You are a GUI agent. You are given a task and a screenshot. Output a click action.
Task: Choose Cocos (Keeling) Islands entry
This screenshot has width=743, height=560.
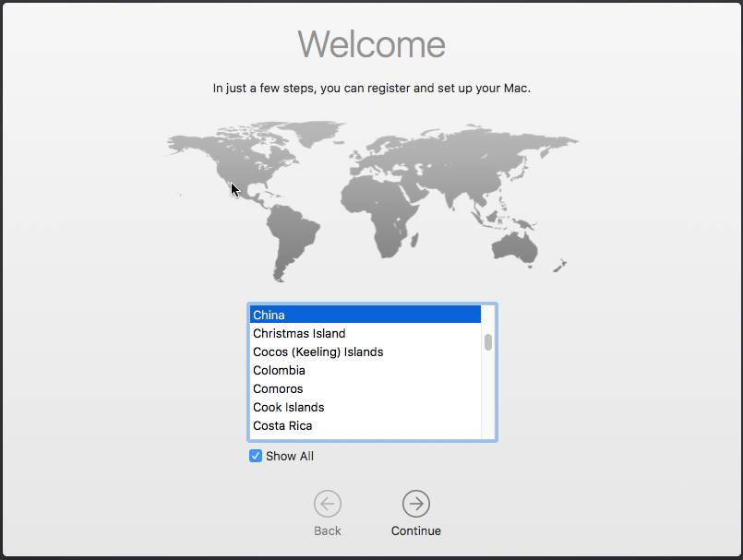point(366,351)
